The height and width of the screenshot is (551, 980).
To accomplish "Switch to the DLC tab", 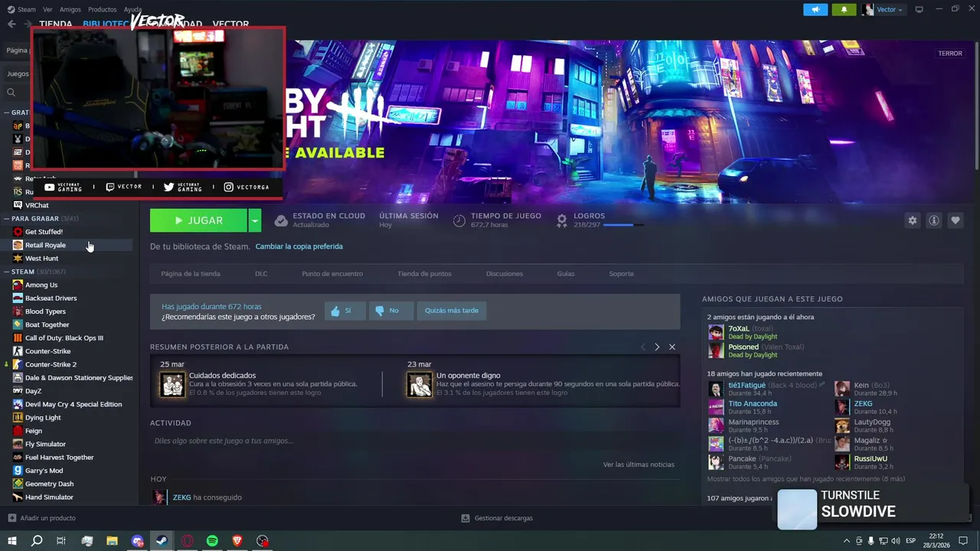I will [261, 273].
